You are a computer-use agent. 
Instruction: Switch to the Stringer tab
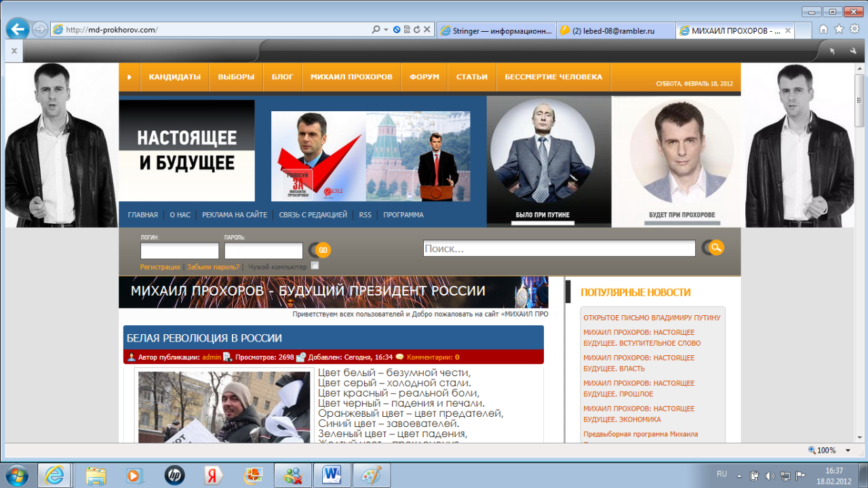[496, 30]
